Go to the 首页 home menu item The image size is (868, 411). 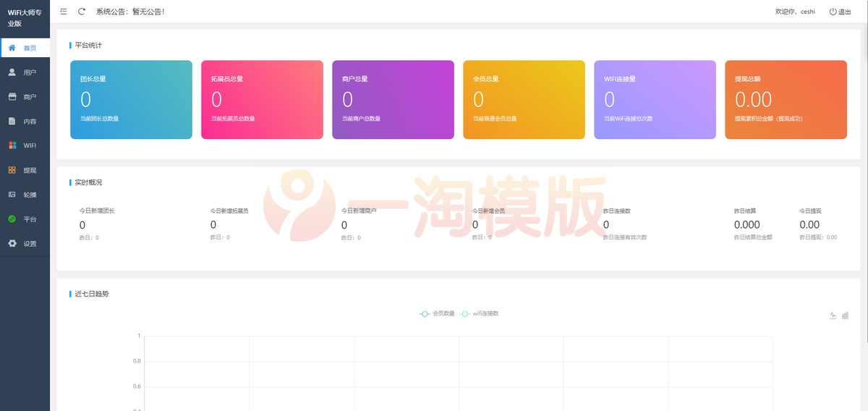[25, 48]
